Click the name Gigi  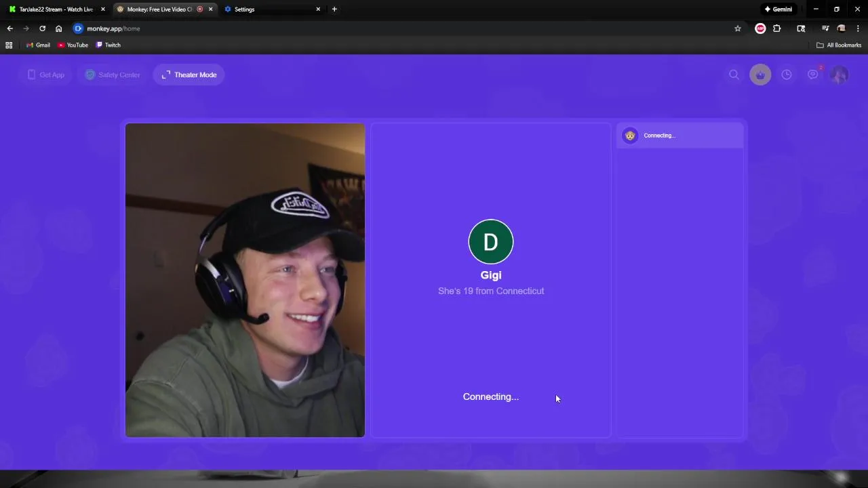click(491, 275)
